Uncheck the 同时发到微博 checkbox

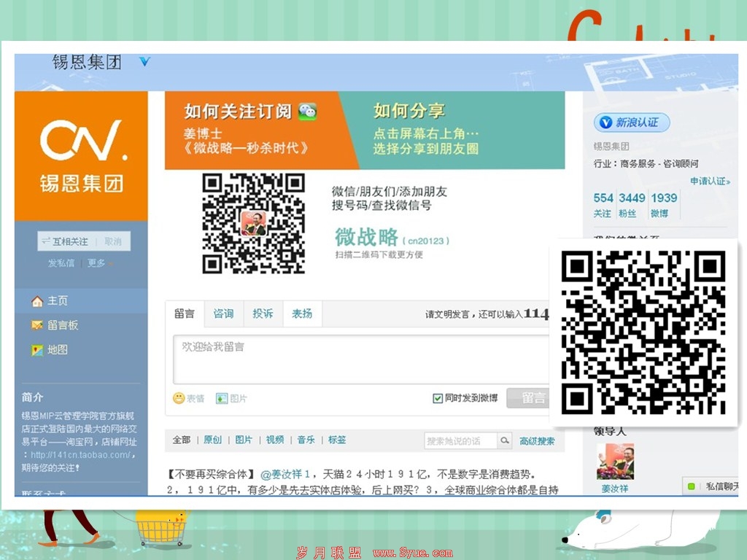pyautogui.click(x=438, y=398)
